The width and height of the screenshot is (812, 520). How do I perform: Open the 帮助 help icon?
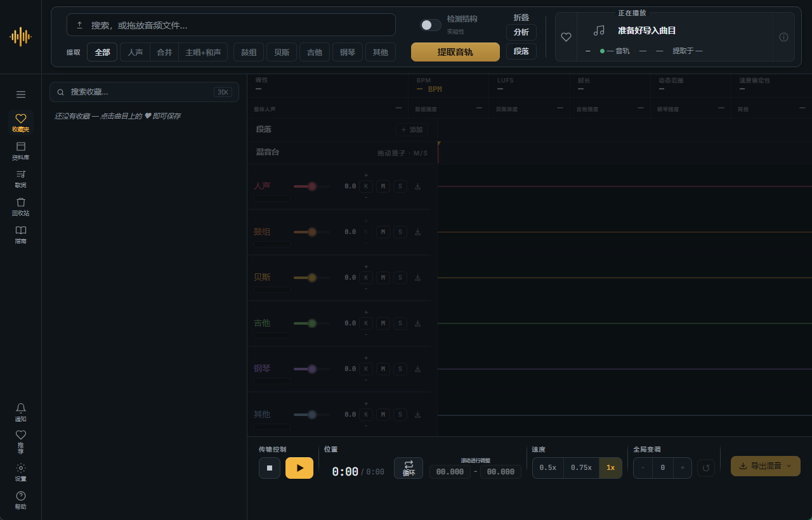pyautogui.click(x=21, y=500)
